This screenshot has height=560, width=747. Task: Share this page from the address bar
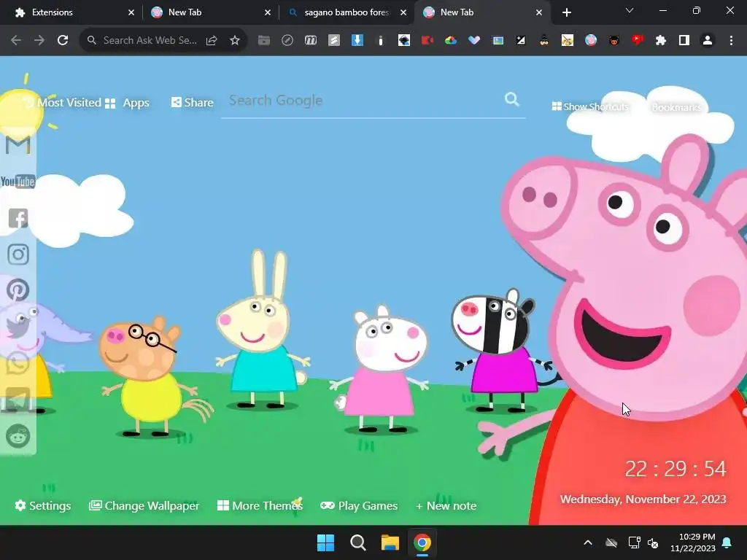(212, 41)
